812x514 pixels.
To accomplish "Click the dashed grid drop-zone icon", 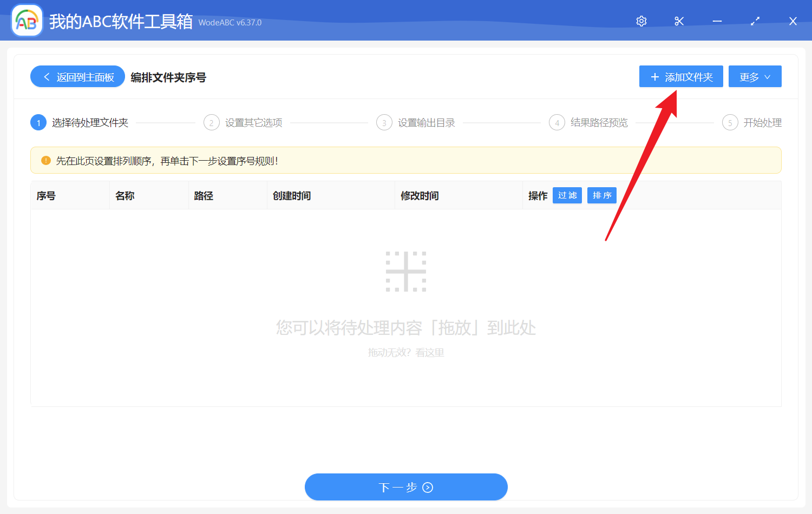I will (406, 271).
